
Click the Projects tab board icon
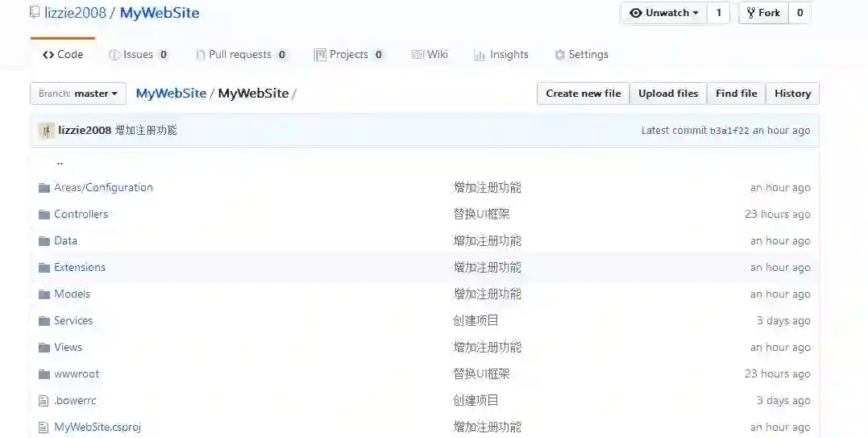pos(320,55)
